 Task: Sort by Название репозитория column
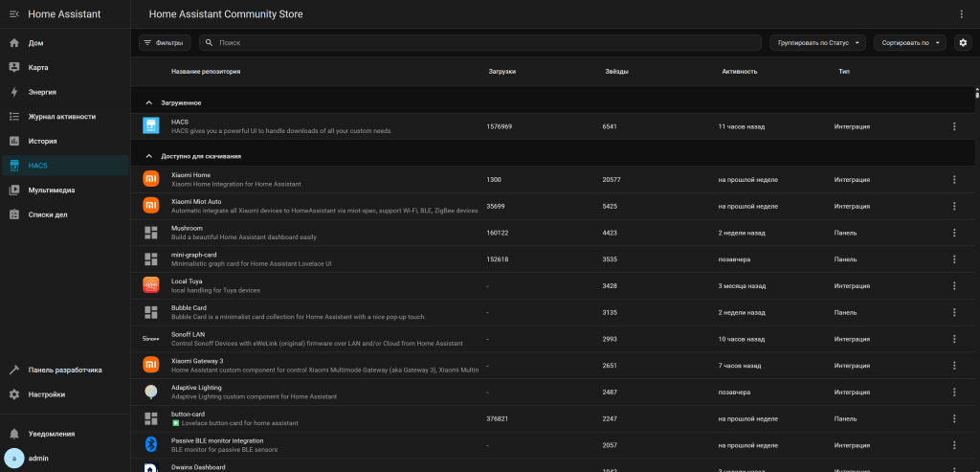pyautogui.click(x=206, y=71)
